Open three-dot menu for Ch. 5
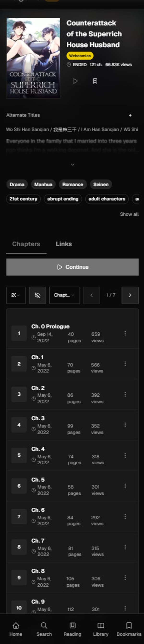This screenshot has height=644, width=144. [125, 486]
